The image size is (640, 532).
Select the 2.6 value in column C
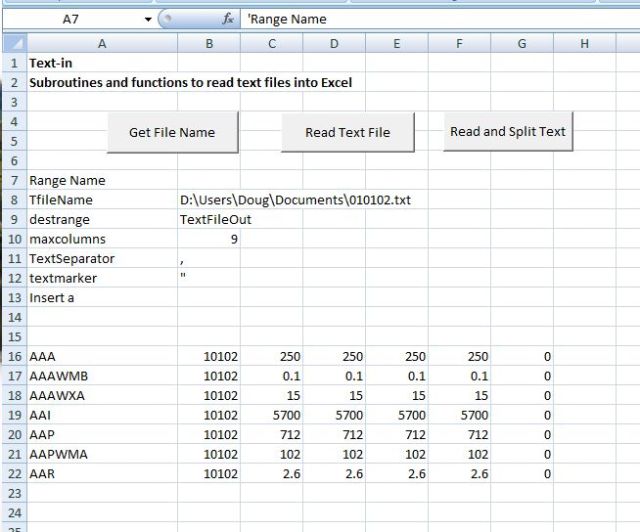[x=271, y=474]
